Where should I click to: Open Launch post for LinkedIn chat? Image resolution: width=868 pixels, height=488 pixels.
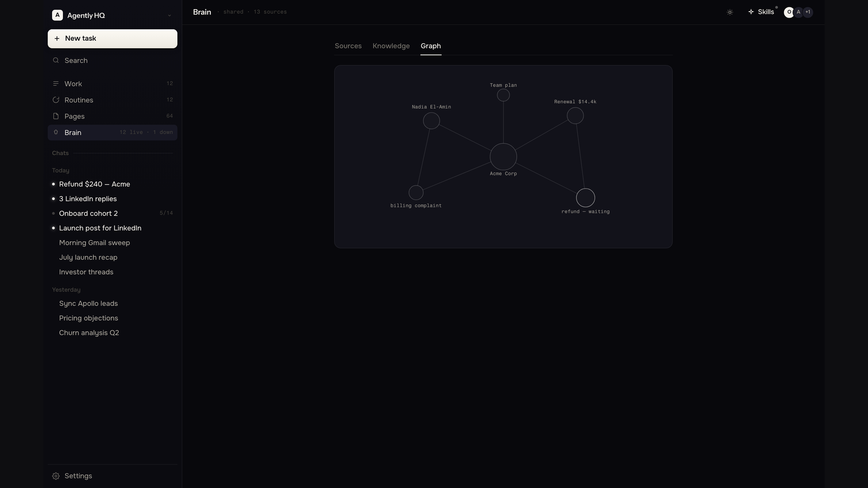(113, 228)
